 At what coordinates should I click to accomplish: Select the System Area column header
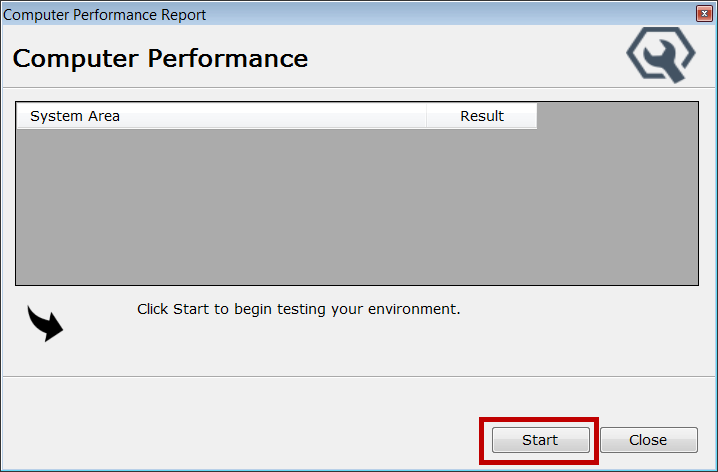click(220, 116)
